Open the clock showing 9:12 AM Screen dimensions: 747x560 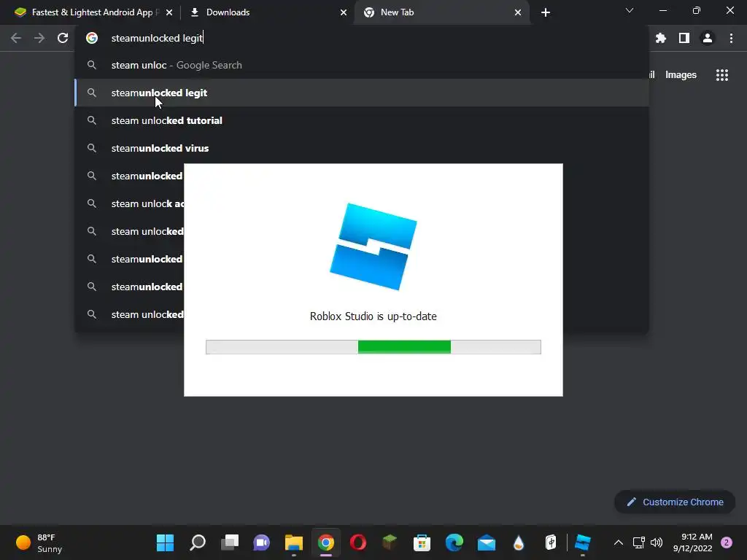pos(693,542)
